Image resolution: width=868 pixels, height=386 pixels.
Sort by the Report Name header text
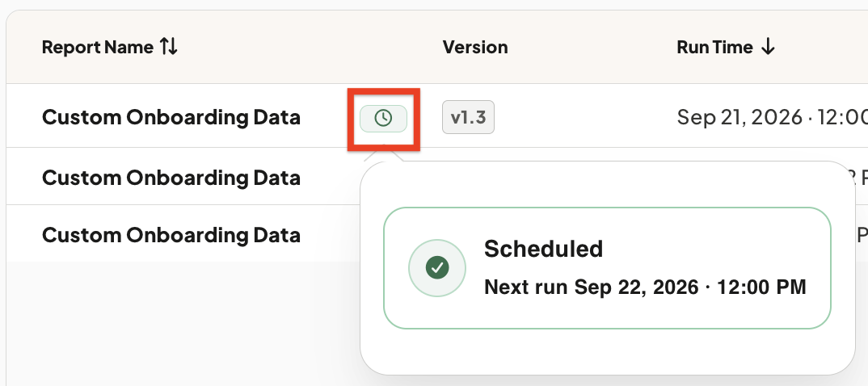(x=98, y=48)
